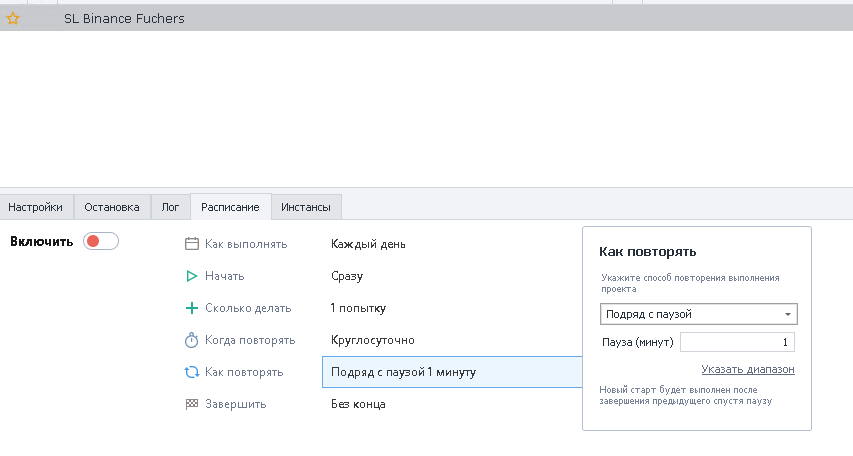Screen dimensions: 853x456
Task: Switch to the Настройки tab
Action: point(36,207)
